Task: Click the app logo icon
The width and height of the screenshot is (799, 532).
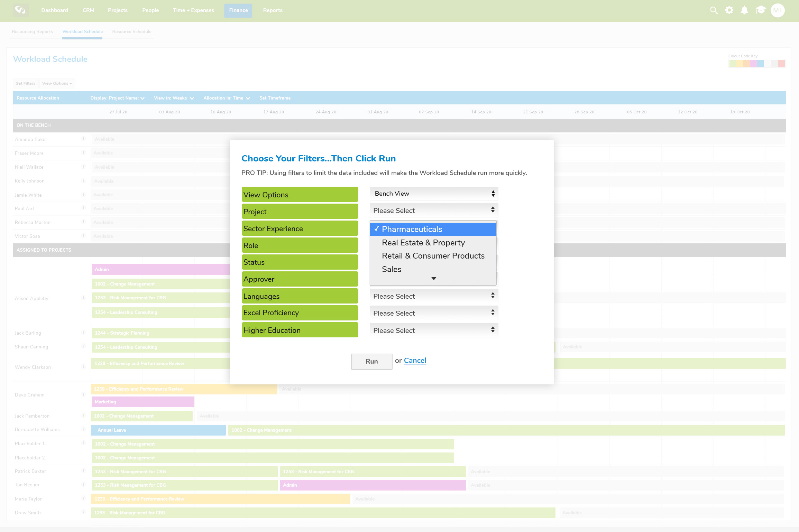Action: (x=20, y=10)
